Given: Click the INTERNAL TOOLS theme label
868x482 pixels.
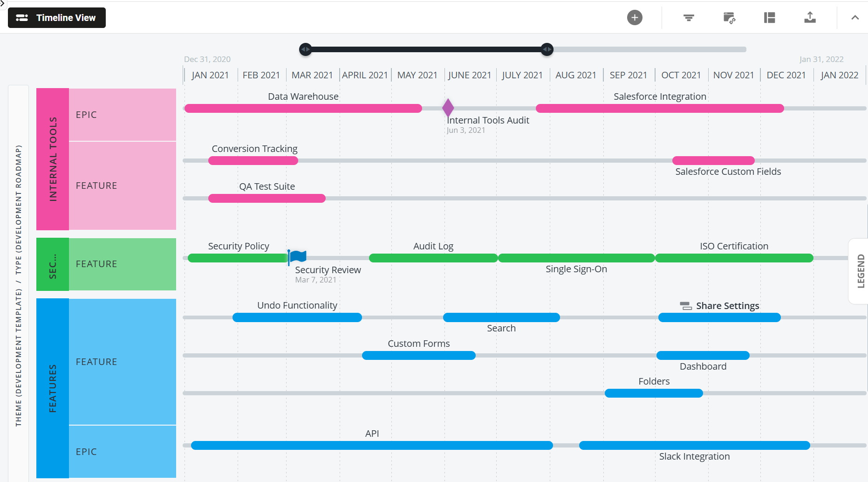Looking at the screenshot, I should (x=53, y=158).
